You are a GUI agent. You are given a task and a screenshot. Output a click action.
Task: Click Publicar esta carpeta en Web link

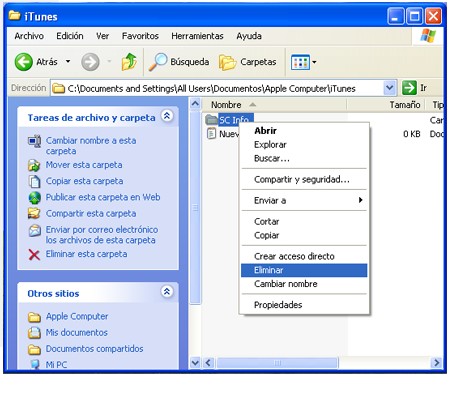pyautogui.click(x=103, y=197)
